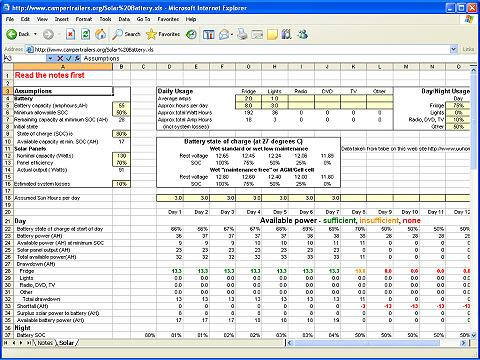Viewport: 480px width, 360px height.
Task: Click the vertical scrollbar up arrow
Action: (x=473, y=70)
